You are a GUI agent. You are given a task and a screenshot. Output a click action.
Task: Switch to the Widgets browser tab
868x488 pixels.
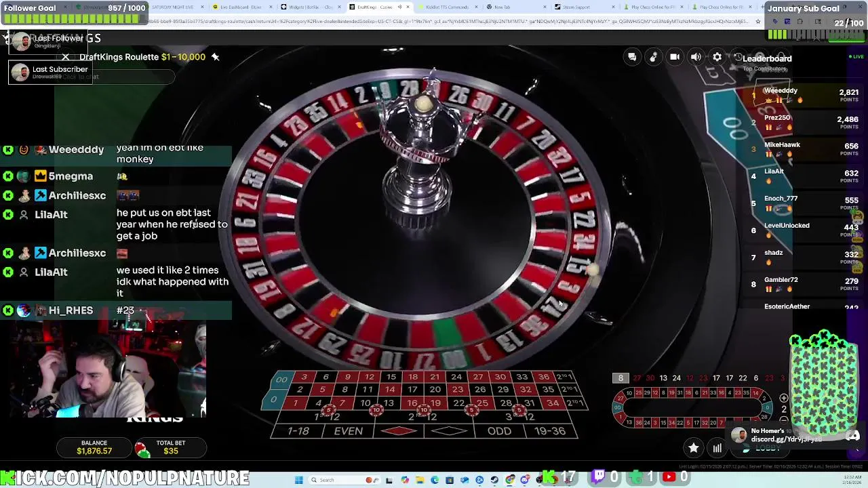pos(309,7)
